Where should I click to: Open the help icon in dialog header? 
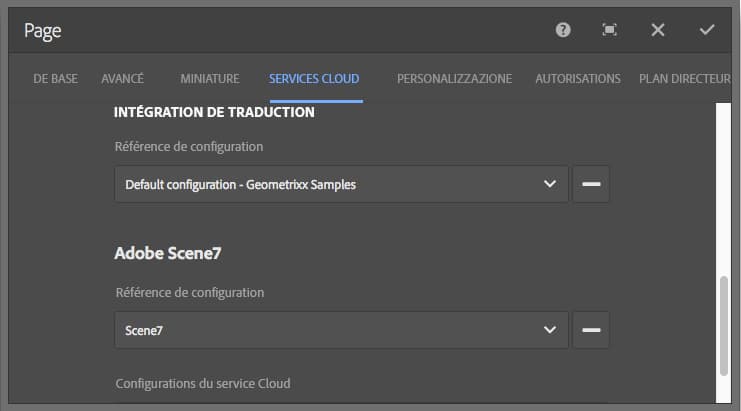(x=563, y=30)
